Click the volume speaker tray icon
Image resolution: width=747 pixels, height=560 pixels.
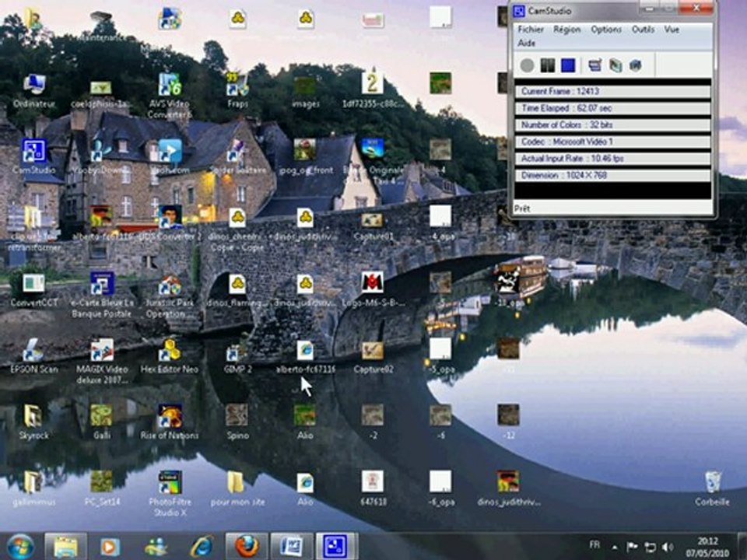(x=668, y=547)
